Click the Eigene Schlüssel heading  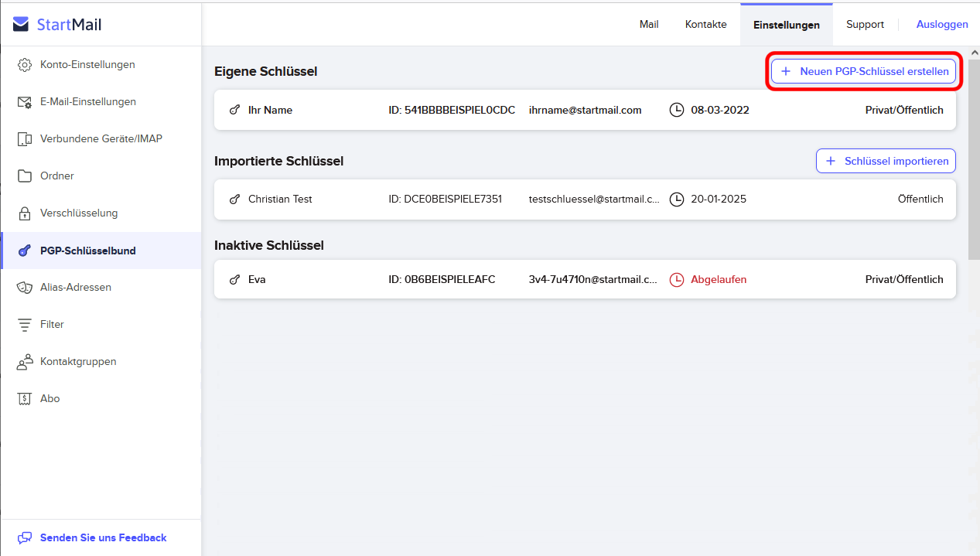click(266, 72)
